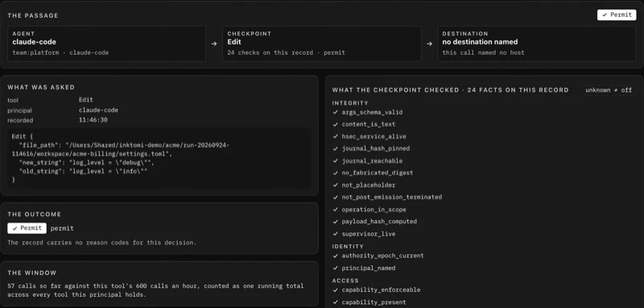Image resolution: width=644 pixels, height=308 pixels.
Task: Click the checkmark beside not_placeholder
Action: 335,185
